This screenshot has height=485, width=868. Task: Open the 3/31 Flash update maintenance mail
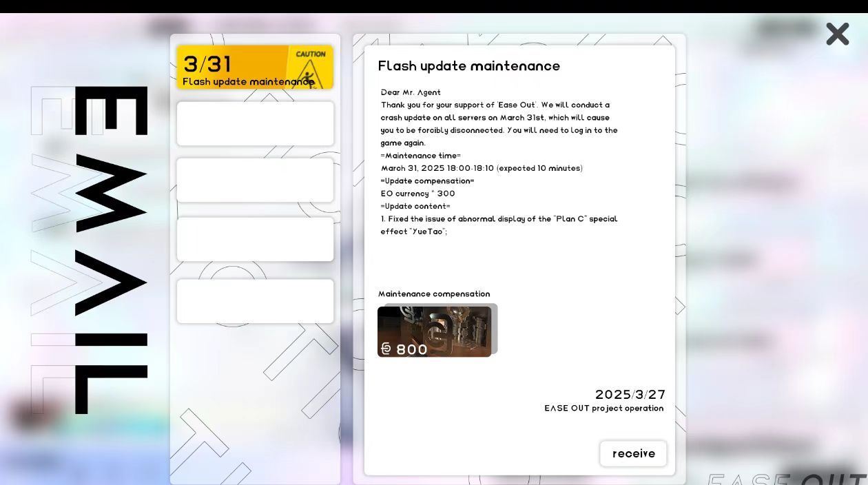(255, 68)
